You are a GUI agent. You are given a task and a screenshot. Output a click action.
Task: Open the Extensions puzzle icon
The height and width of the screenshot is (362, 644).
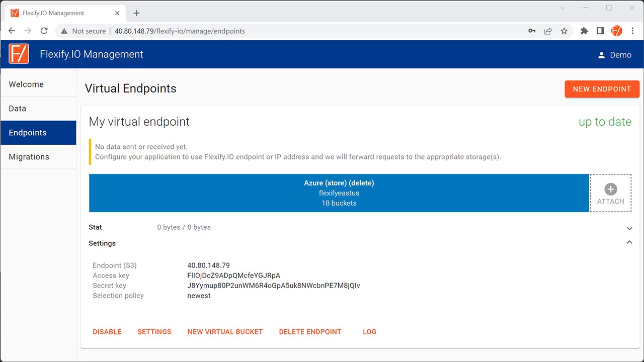584,31
